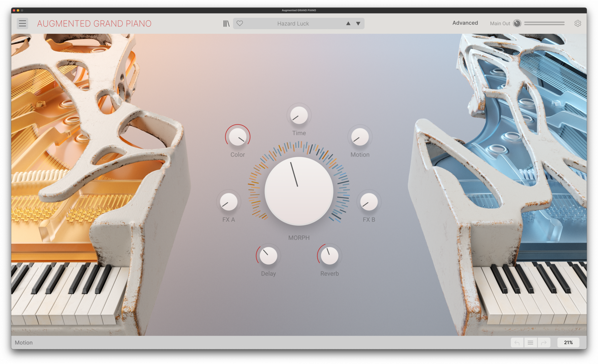Toggle the Color knob modulation
This screenshot has height=364, width=598.
pyautogui.click(x=238, y=137)
